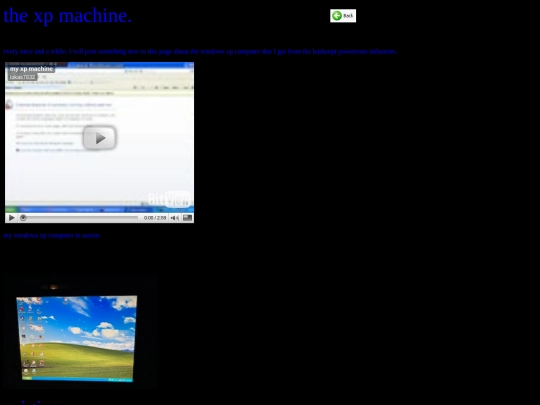Open the 'my xp machine' video title link
The image size is (540, 405).
31,69
